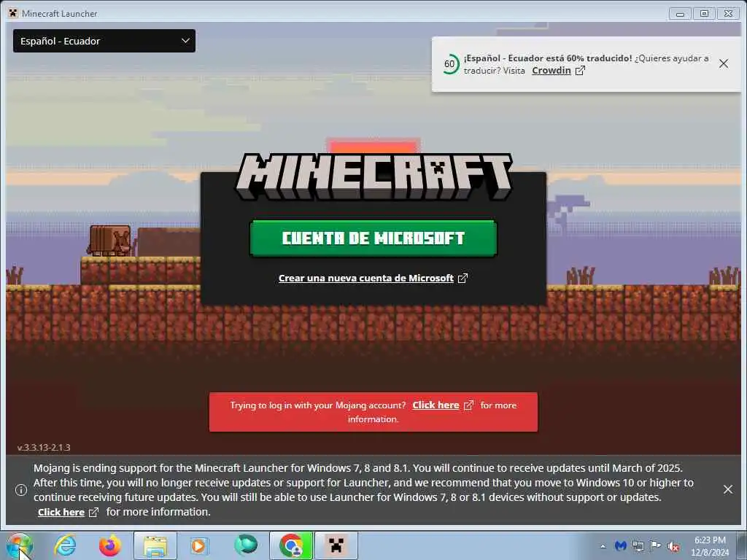Open Crear una nueva cuenta de Microsoft link

[366, 278]
